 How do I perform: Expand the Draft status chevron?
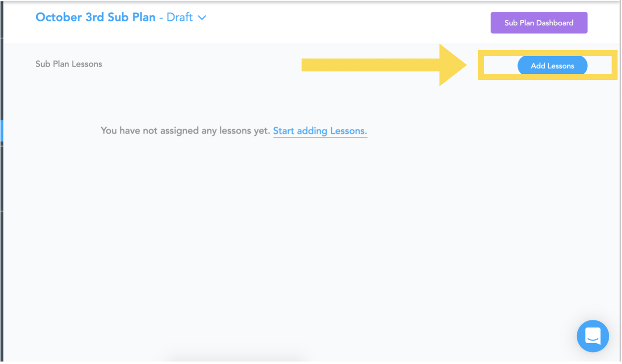pyautogui.click(x=202, y=18)
